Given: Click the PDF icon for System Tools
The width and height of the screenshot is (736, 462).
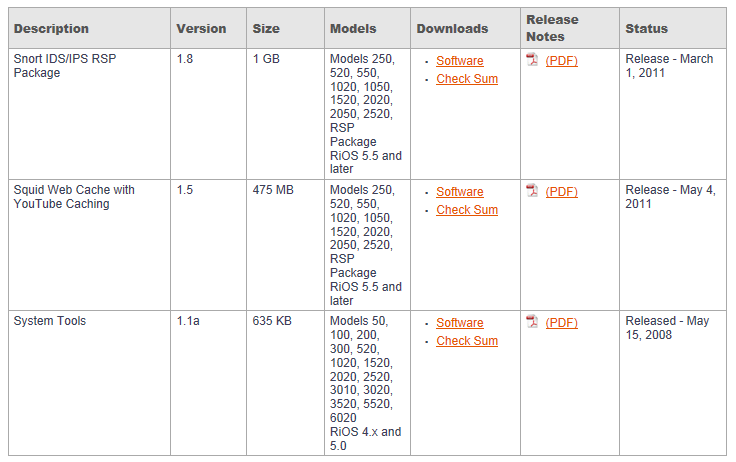Looking at the screenshot, I should [x=532, y=322].
